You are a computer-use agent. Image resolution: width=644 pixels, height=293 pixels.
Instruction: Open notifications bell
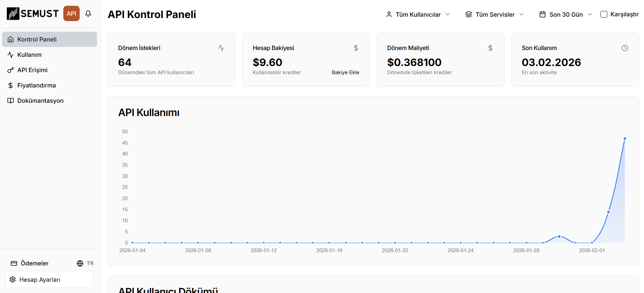click(x=88, y=14)
